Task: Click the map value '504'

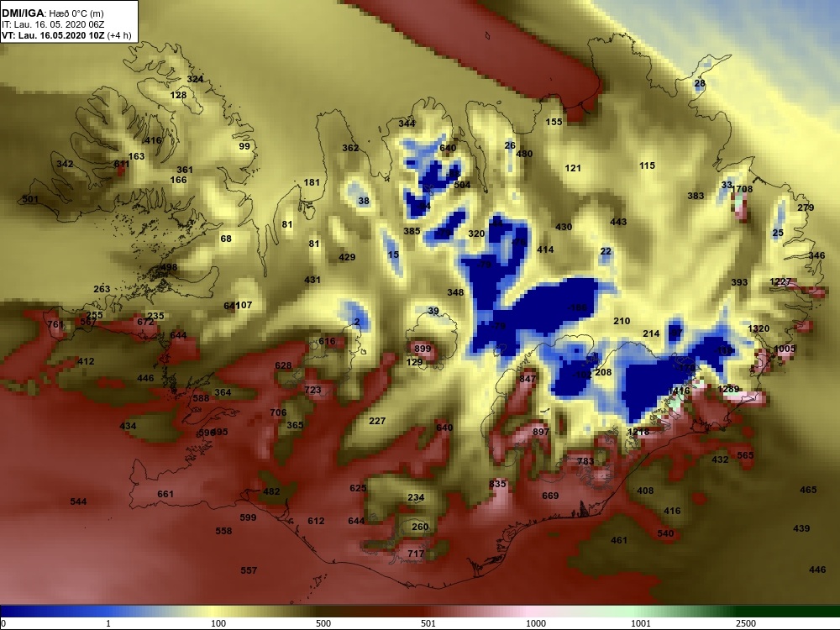Action: coord(462,185)
